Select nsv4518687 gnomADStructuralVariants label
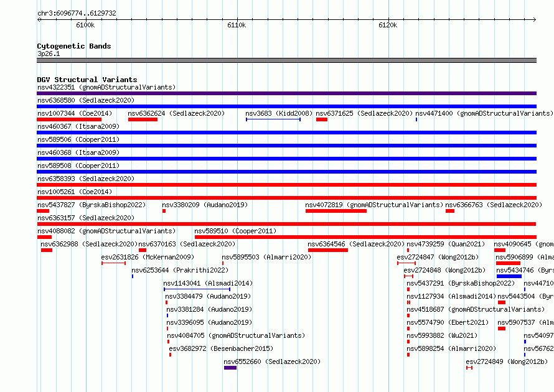The height and width of the screenshot is (392, 554). [x=476, y=309]
